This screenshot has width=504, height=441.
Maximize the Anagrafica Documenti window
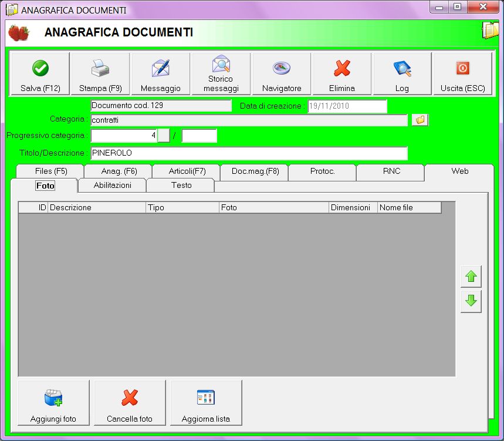coord(458,7)
